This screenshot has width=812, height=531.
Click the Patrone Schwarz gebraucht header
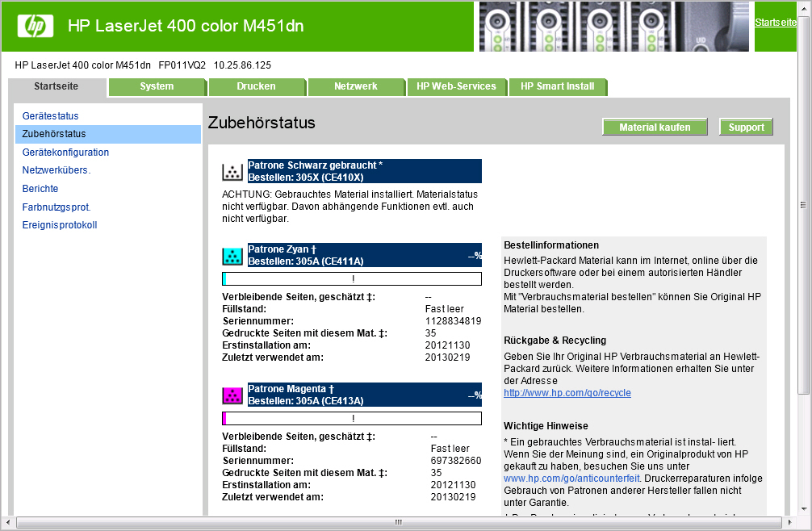point(365,171)
